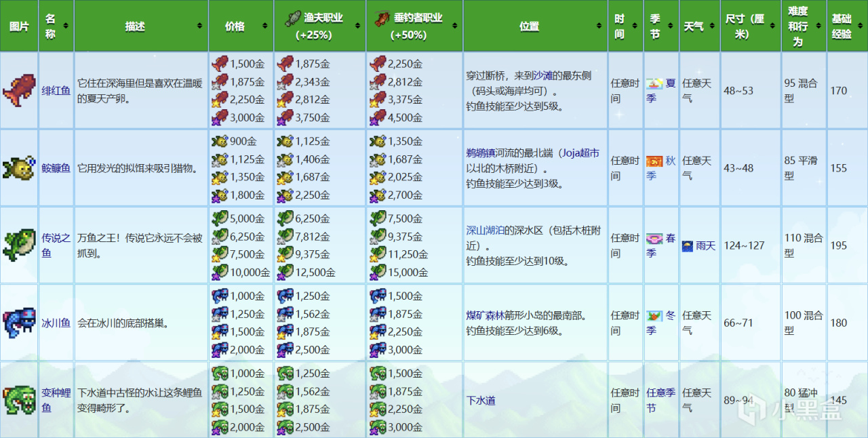Follow the 煤矿森林 location link

[485, 315]
